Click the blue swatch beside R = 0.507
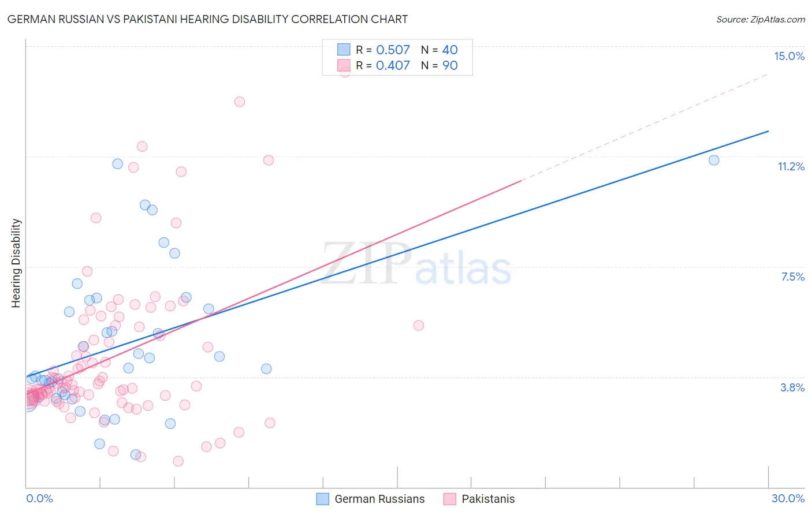This screenshot has height=515, width=812. point(344,50)
